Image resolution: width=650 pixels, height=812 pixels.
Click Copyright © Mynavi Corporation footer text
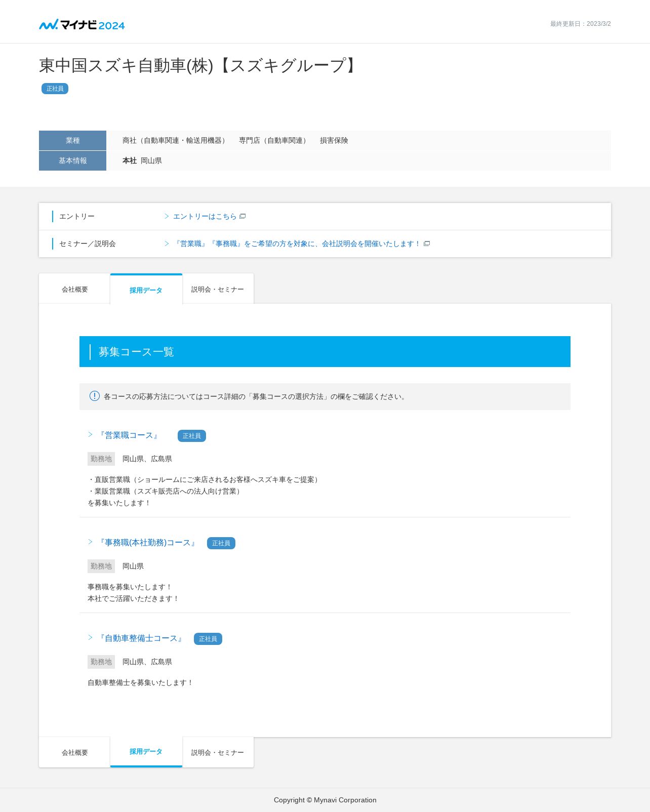tap(325, 800)
